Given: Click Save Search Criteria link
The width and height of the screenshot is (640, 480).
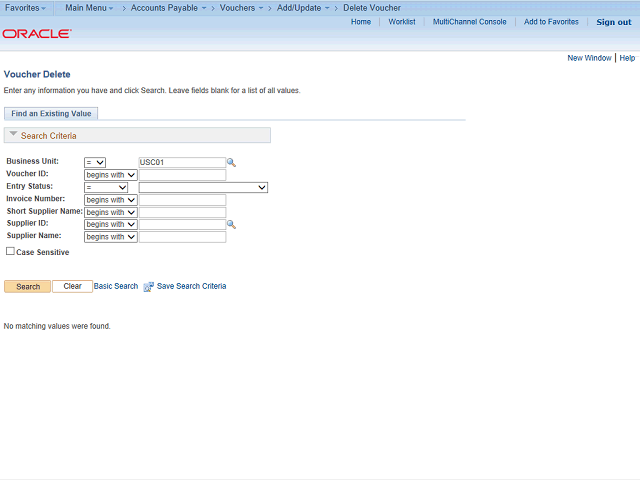Looking at the screenshot, I should (191, 286).
